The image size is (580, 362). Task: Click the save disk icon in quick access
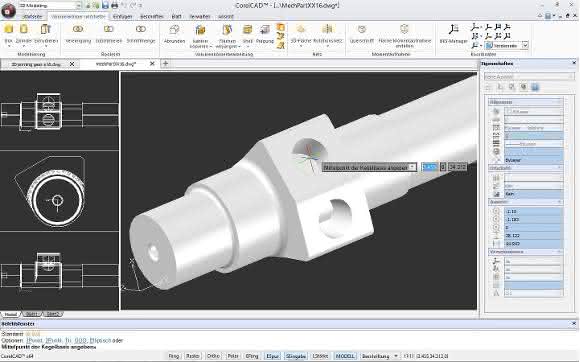[105, 6]
